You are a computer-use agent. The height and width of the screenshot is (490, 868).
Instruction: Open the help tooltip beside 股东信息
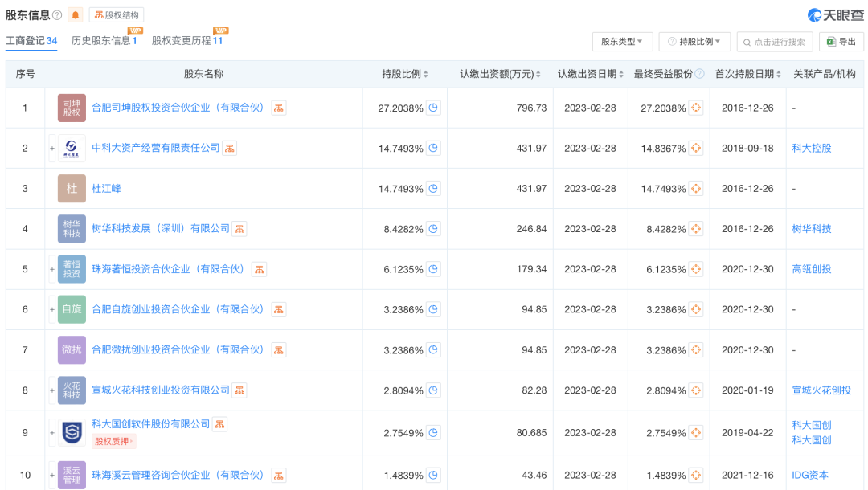pyautogui.click(x=57, y=14)
